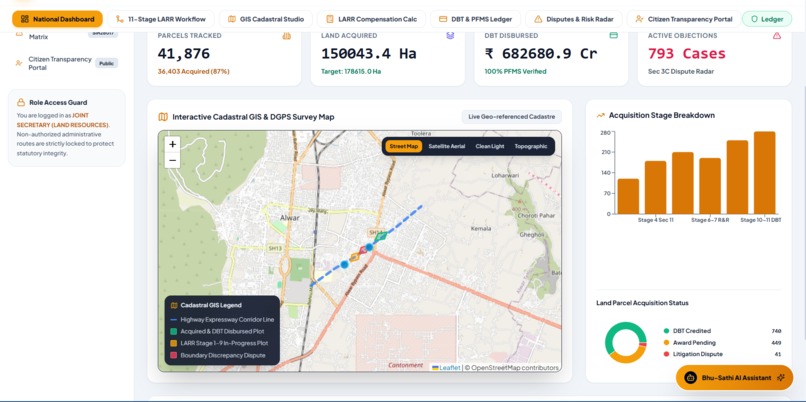Open OpenStreetMap contributors link
The height and width of the screenshot is (402, 806).
coord(515,368)
